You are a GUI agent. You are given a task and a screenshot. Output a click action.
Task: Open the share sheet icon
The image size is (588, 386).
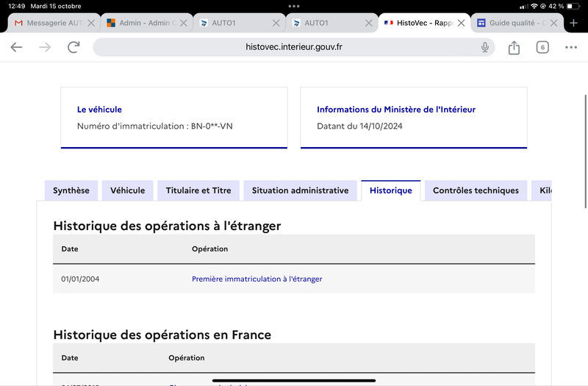pyautogui.click(x=514, y=48)
